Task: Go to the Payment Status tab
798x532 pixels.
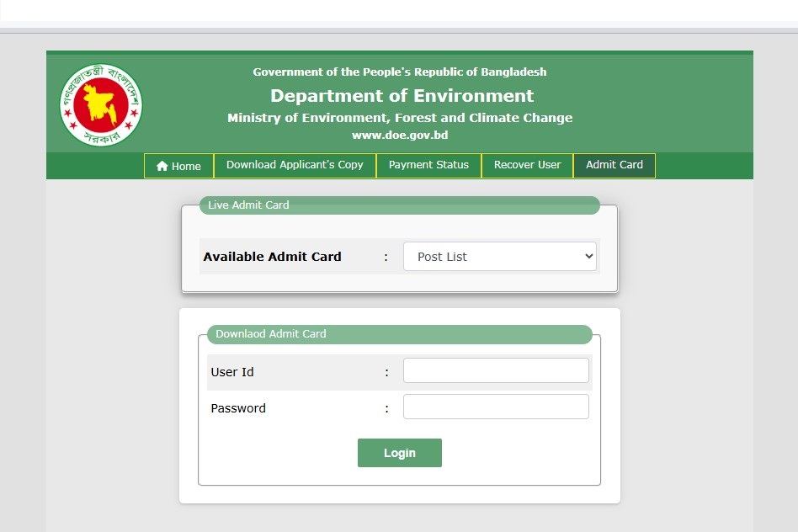Action: pos(428,165)
